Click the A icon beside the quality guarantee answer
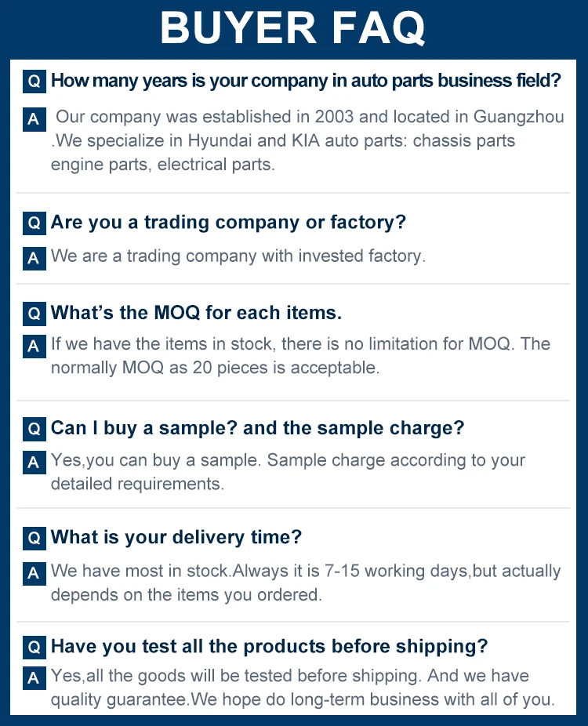588x726 pixels. pos(34,677)
